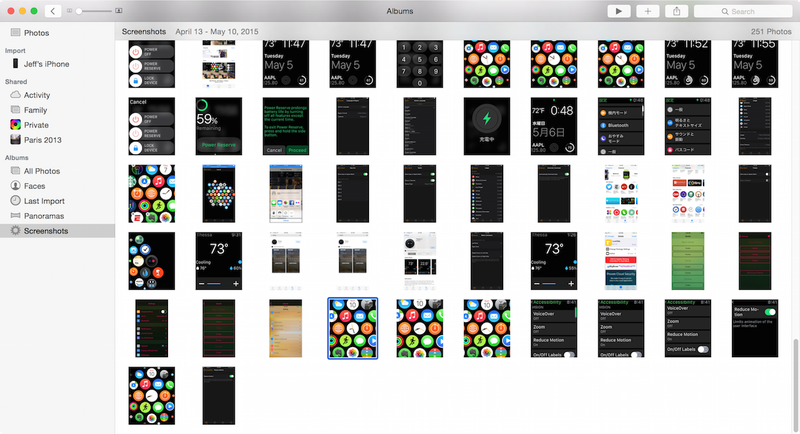
Task: Open the Faces album
Action: pos(34,186)
